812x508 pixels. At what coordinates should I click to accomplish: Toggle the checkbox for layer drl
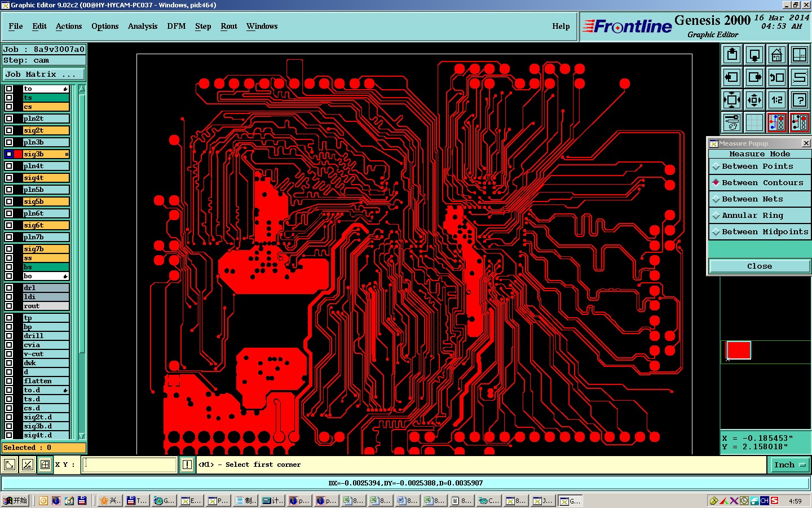[9, 288]
